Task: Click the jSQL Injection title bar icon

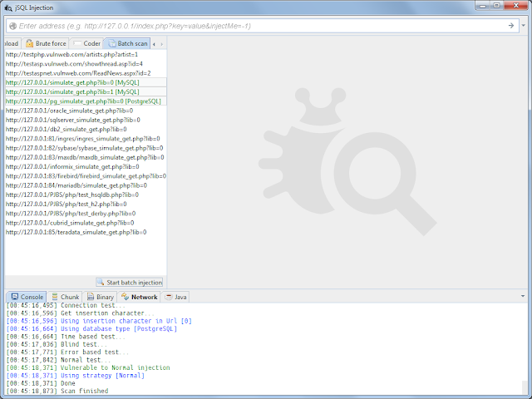Action: point(8,7)
